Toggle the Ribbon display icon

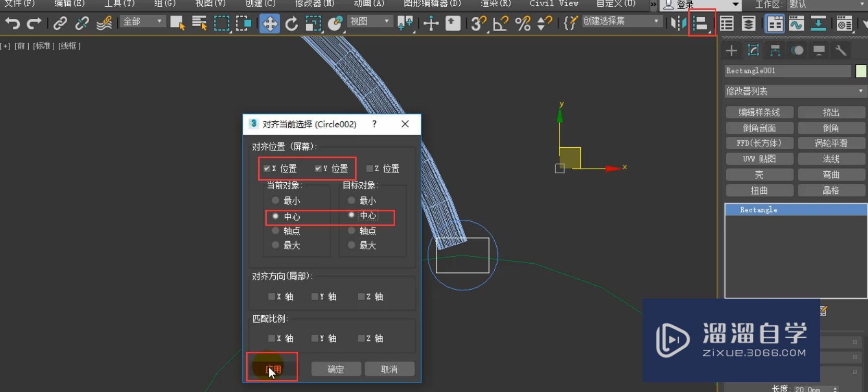pos(775,23)
